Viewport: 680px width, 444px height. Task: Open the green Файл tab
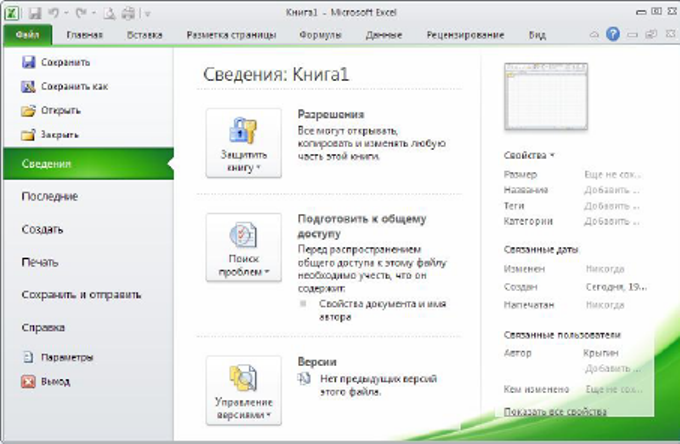tap(28, 35)
